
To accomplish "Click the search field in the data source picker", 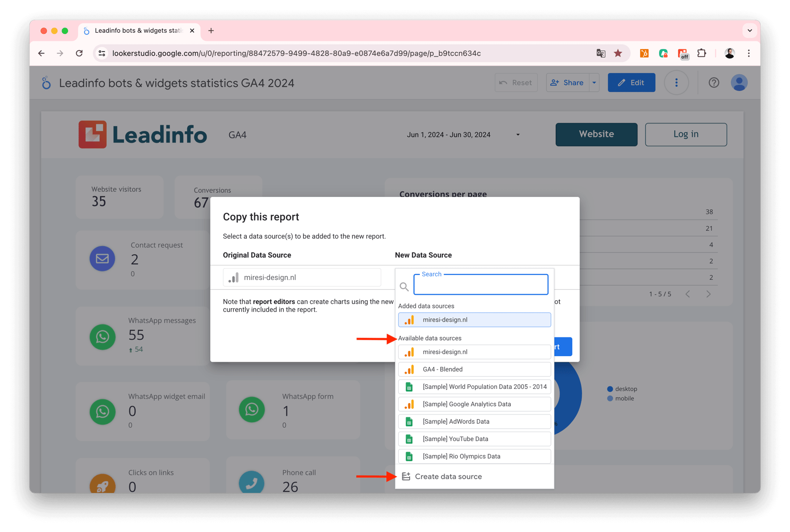I will [480, 285].
